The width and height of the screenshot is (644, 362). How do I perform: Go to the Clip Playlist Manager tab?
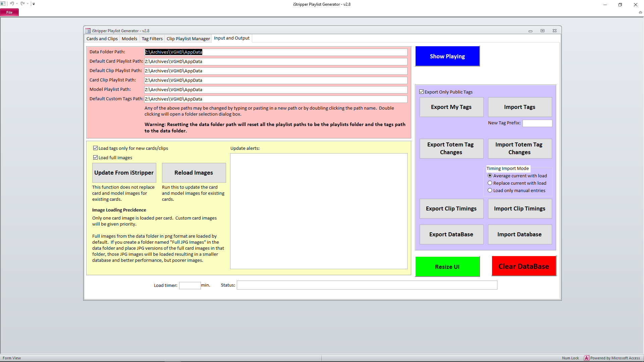click(x=188, y=39)
